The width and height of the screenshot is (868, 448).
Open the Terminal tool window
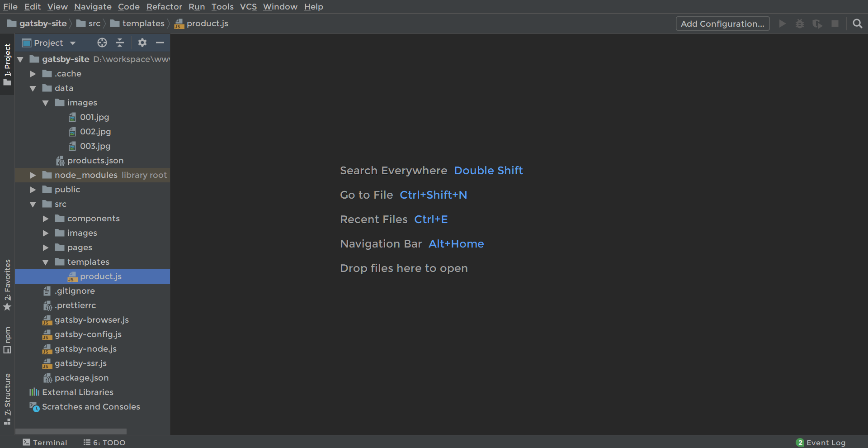point(45,443)
